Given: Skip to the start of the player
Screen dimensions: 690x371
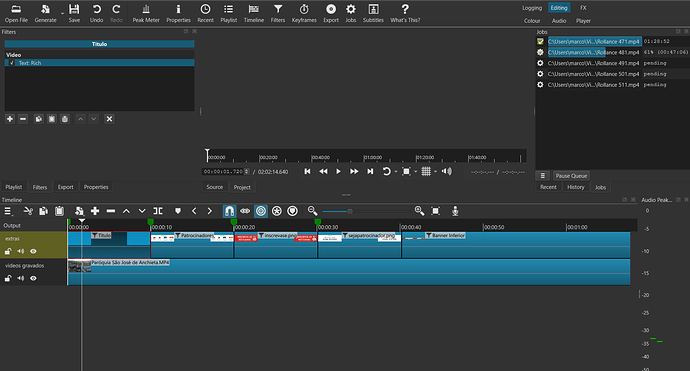Looking at the screenshot, I should 307,172.
